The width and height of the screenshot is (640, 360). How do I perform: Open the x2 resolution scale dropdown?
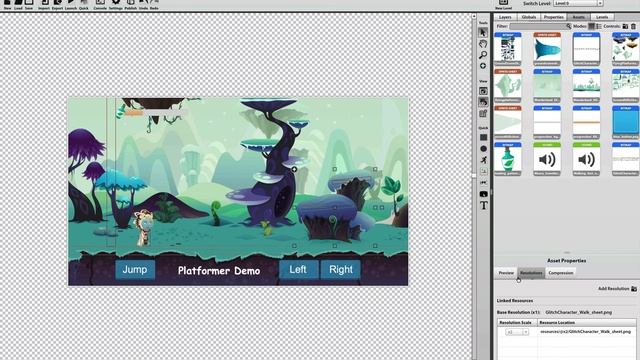click(517, 332)
